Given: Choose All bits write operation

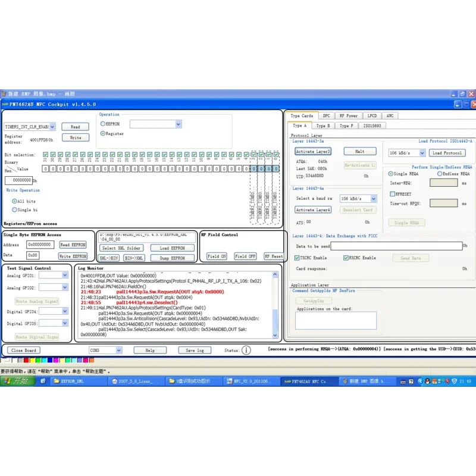Looking at the screenshot, I should [14, 201].
